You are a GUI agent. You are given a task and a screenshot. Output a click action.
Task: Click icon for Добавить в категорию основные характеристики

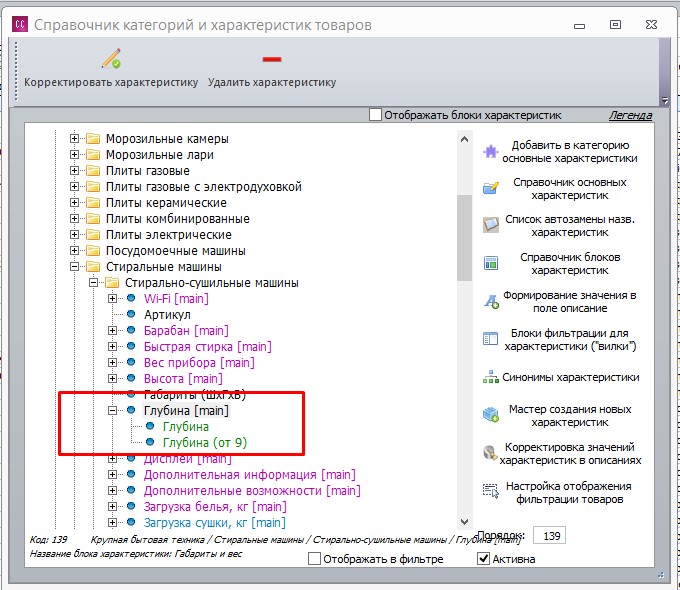pos(490,152)
